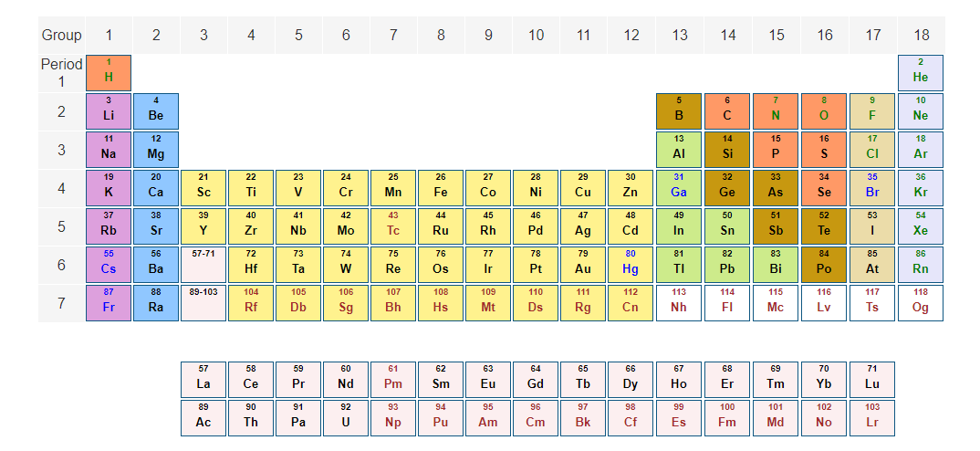Click the 'Group' header label
980x451 pixels.
[61, 35]
